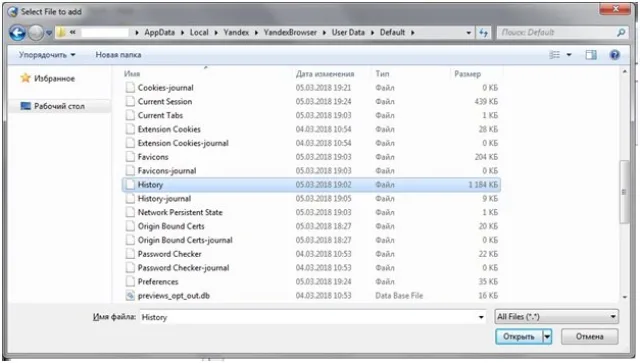Click the back navigation arrow button
Image resolution: width=640 pixels, height=363 pixels.
click(x=18, y=33)
